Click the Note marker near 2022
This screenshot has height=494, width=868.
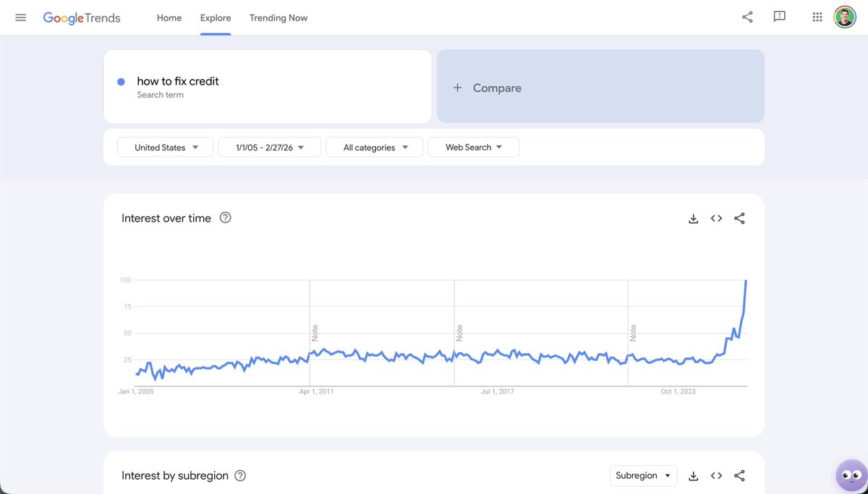[633, 333]
